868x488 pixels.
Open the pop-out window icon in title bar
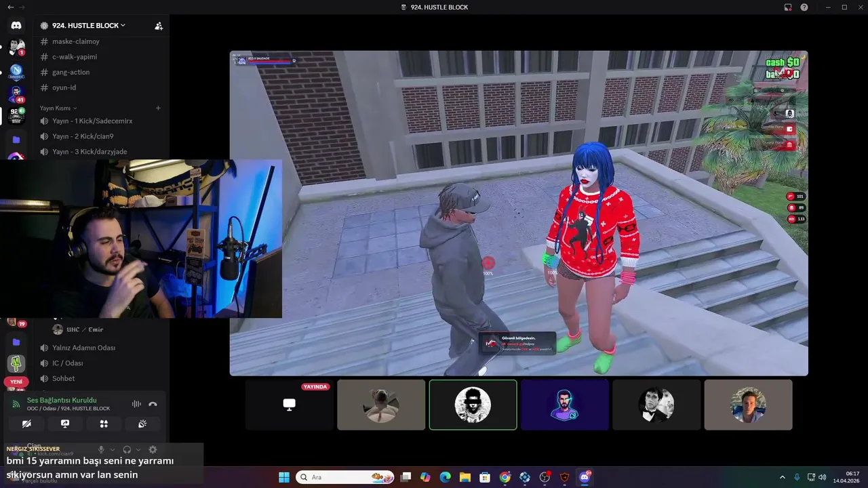point(788,7)
